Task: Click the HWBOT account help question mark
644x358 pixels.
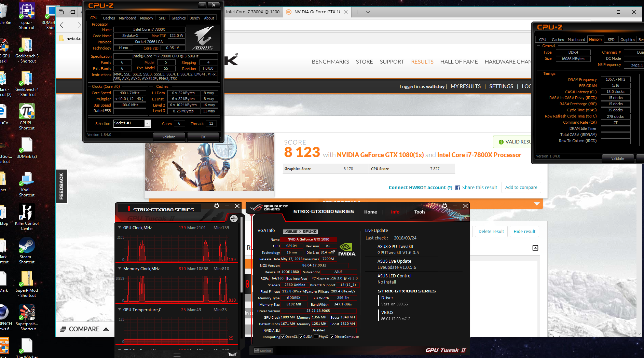Action: click(x=450, y=188)
